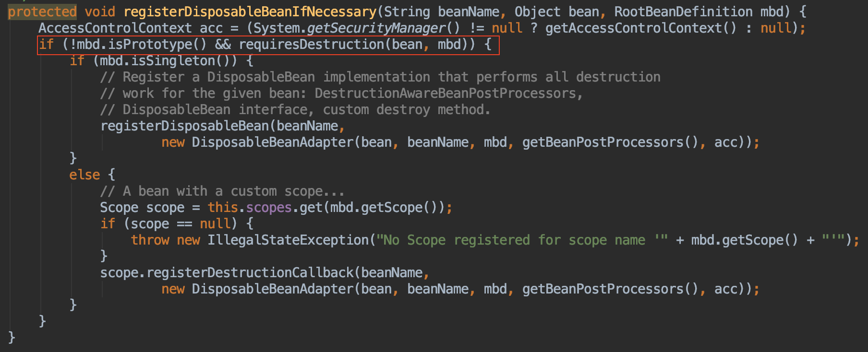The width and height of the screenshot is (868, 352).
Task: Click the getSecurityManager method call
Action: click(x=376, y=28)
